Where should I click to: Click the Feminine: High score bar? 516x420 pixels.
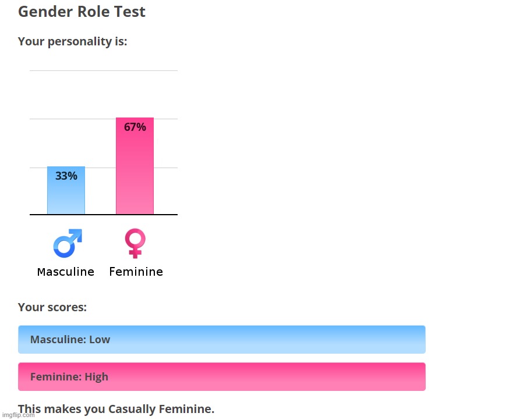(x=222, y=376)
